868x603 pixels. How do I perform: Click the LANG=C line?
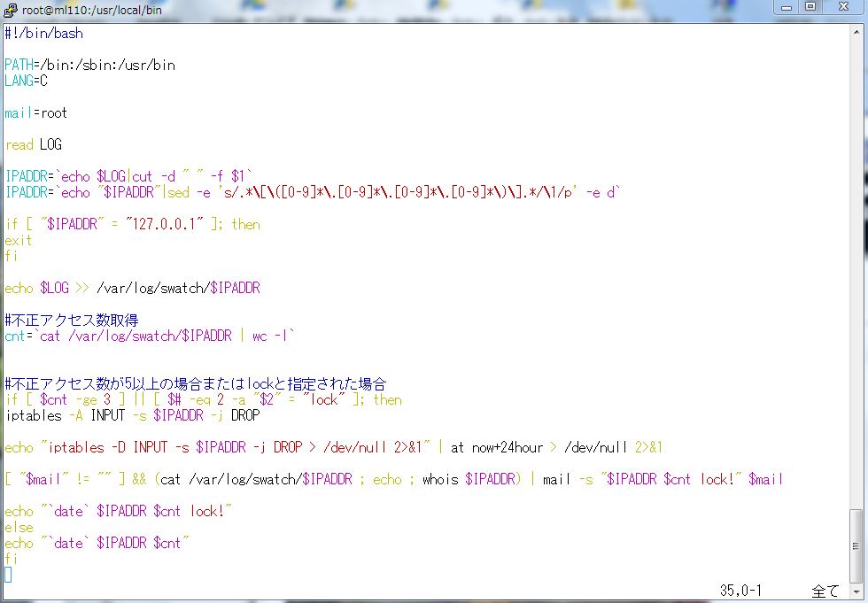click(x=27, y=81)
